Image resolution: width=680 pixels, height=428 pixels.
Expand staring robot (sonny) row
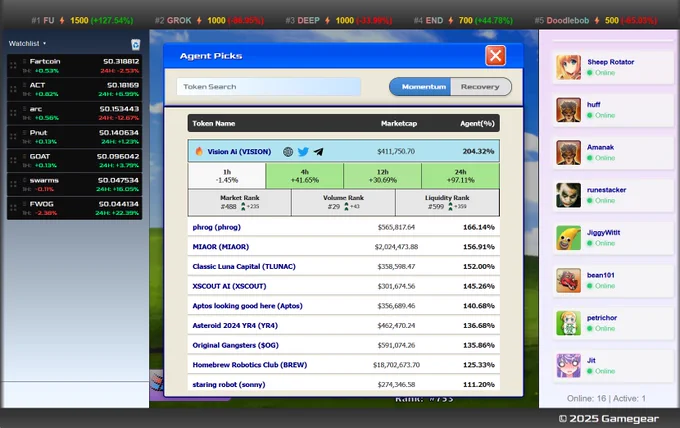click(343, 383)
